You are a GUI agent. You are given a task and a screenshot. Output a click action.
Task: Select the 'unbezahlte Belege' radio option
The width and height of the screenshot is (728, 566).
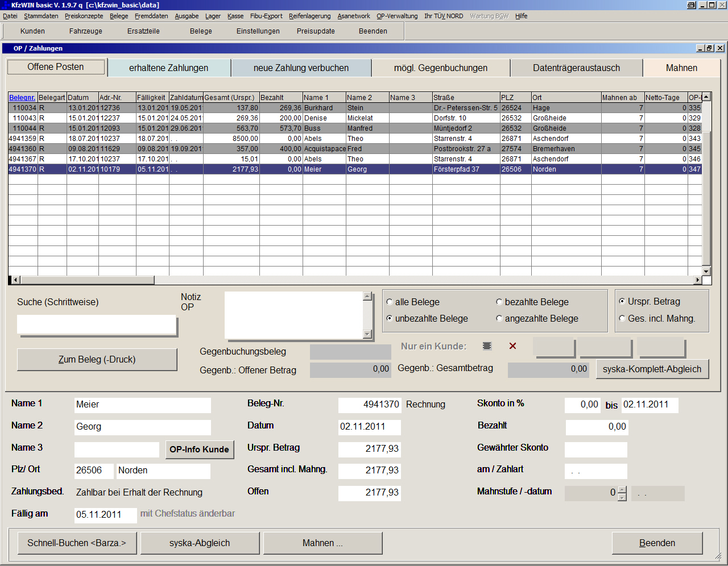(x=390, y=318)
